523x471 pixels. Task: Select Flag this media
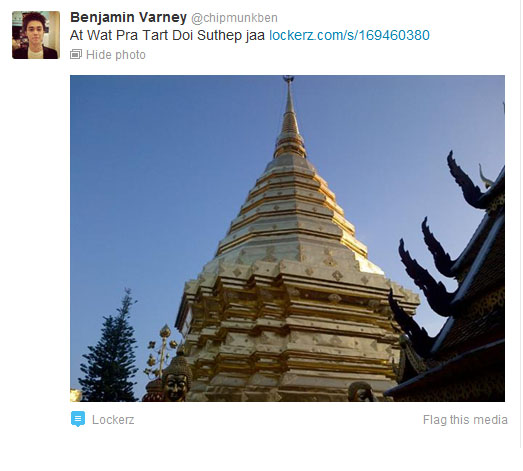(x=465, y=420)
